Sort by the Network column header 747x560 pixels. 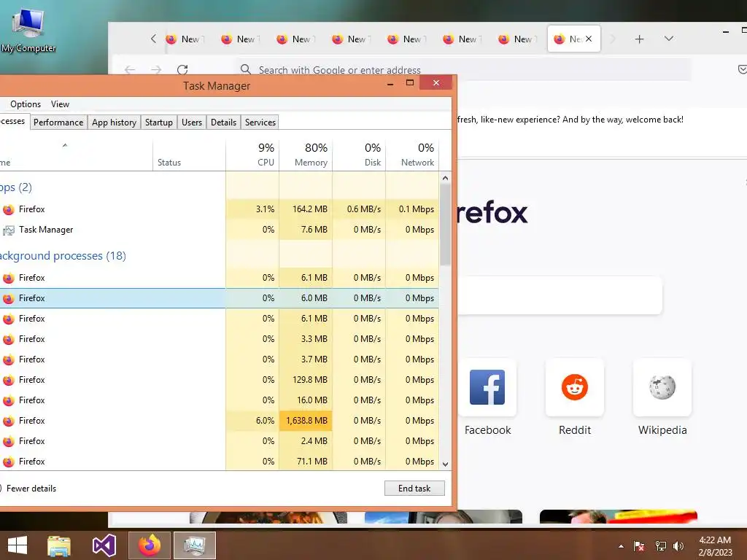(413, 155)
